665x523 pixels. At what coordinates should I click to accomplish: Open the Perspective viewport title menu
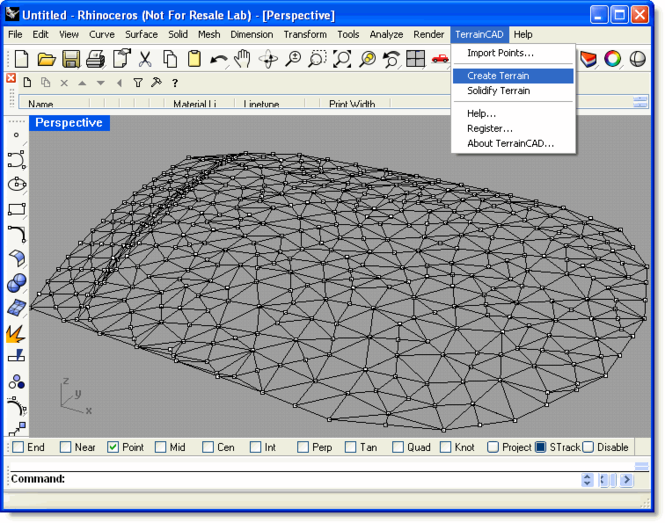[x=70, y=123]
